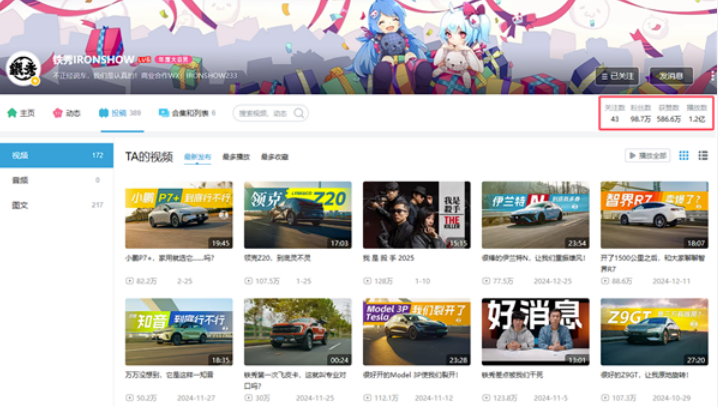The image size is (718, 407).
Task: Select 图文 in the left sidebar
Action: [x=19, y=204]
